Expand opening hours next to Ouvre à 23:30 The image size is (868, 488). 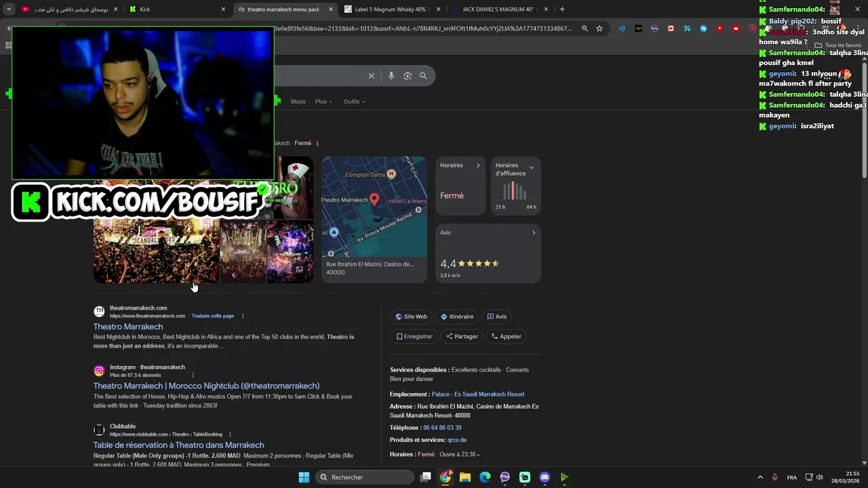478,455
